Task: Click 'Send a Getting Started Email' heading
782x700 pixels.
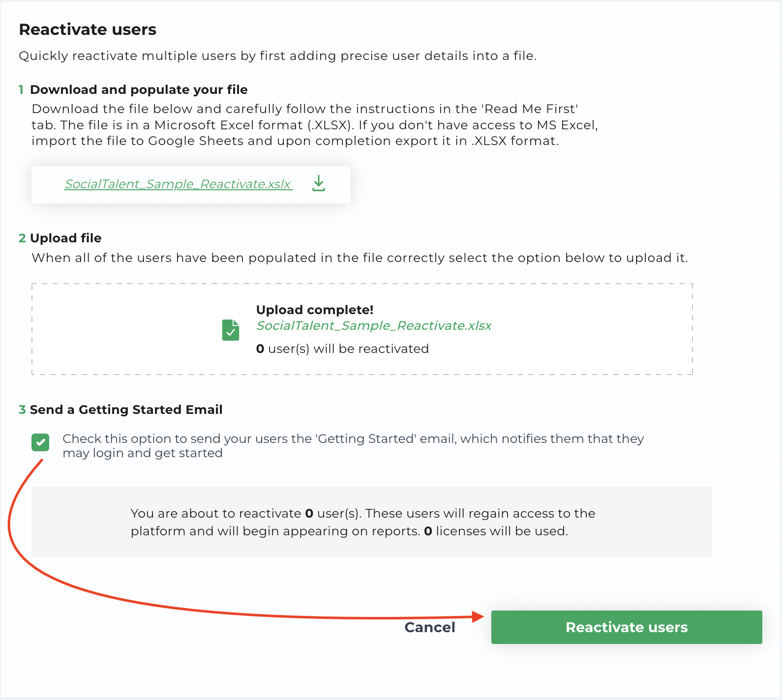Action: click(x=126, y=409)
